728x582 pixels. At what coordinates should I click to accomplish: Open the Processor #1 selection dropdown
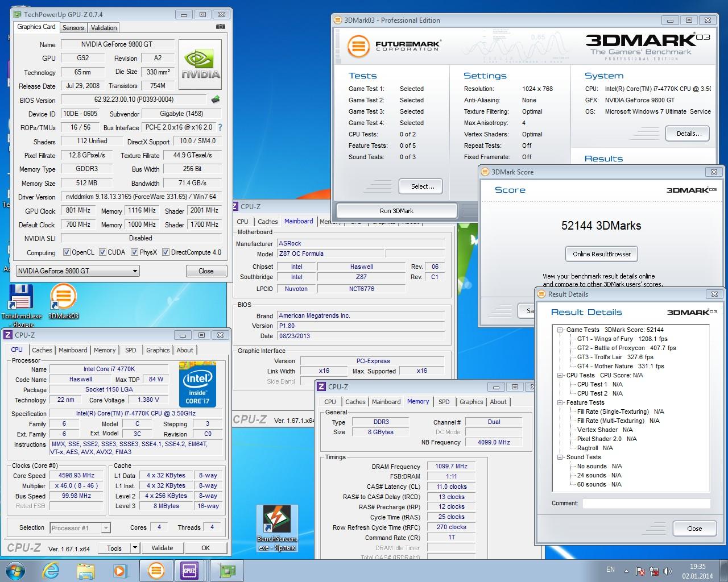[x=80, y=528]
